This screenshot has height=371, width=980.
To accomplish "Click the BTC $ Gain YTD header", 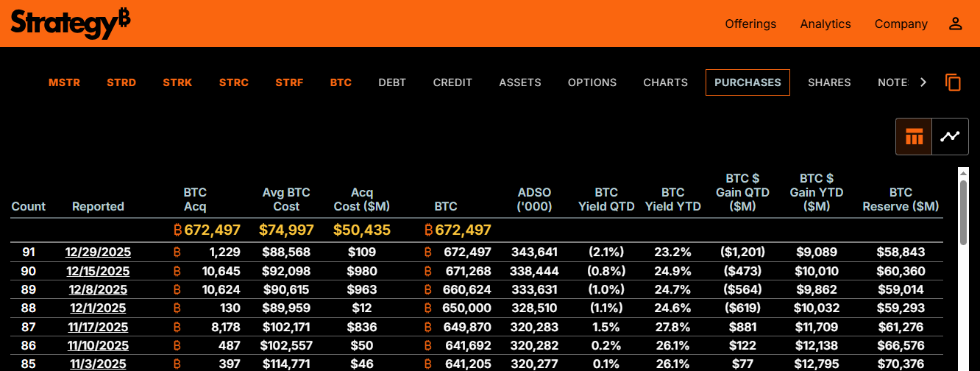I will coord(817,192).
